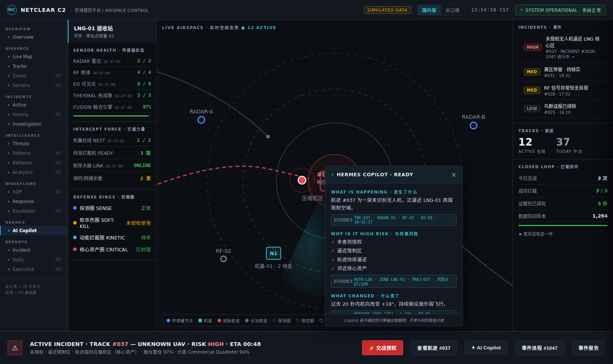The height and width of the screenshot is (364, 613).
Task: Click the FUSION 融合引擎 97% progress bar
Action: 112,116
